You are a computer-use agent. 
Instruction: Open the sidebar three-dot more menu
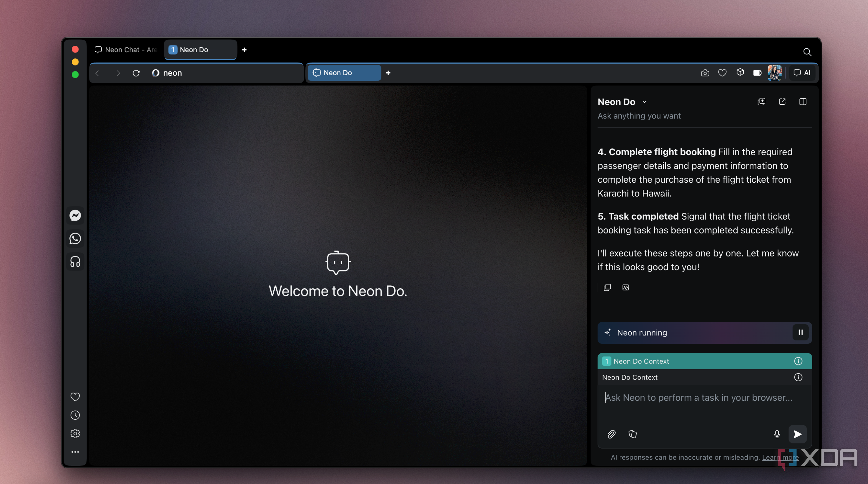click(75, 452)
